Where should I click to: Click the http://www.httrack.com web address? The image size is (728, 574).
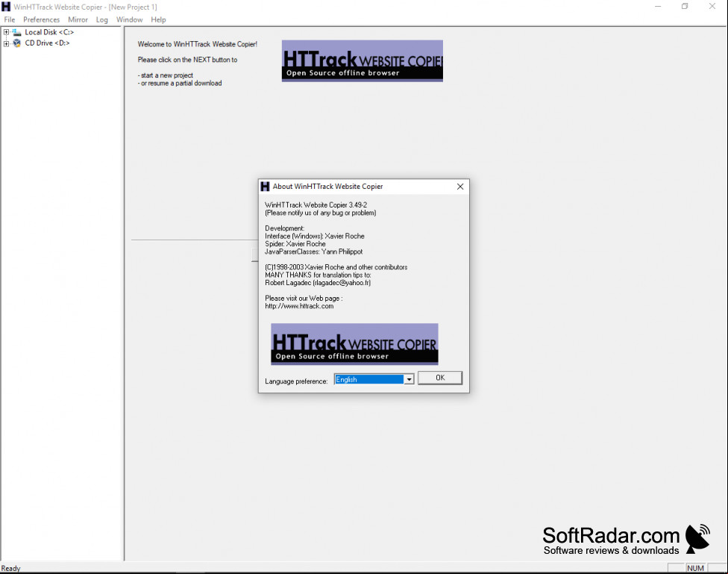[299, 306]
